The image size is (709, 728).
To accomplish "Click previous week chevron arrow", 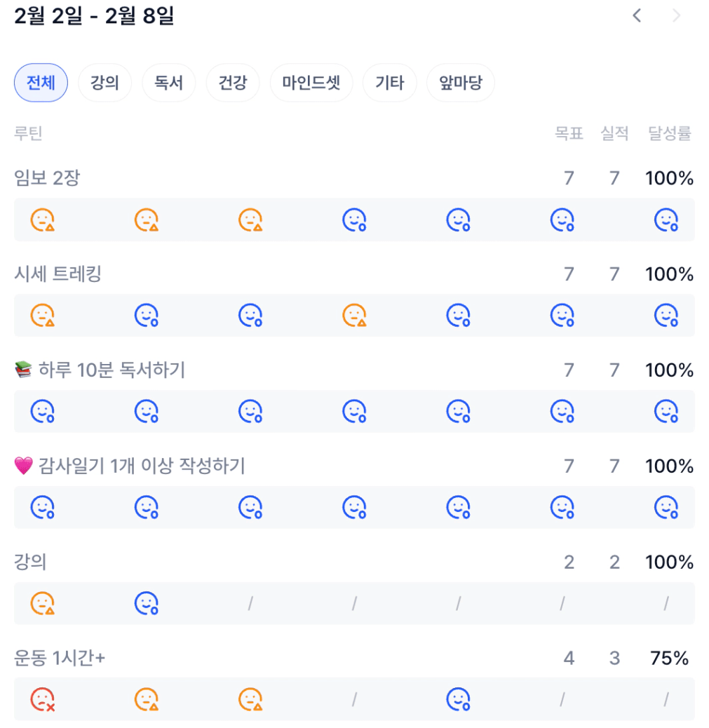I will [637, 15].
